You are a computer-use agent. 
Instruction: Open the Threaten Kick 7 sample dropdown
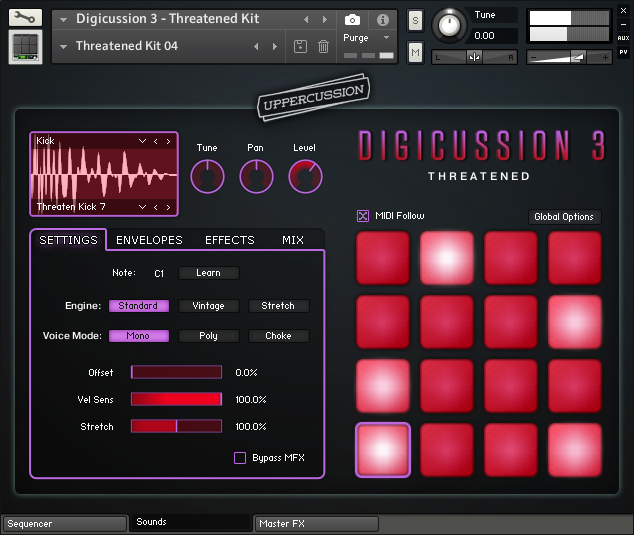[x=142, y=207]
